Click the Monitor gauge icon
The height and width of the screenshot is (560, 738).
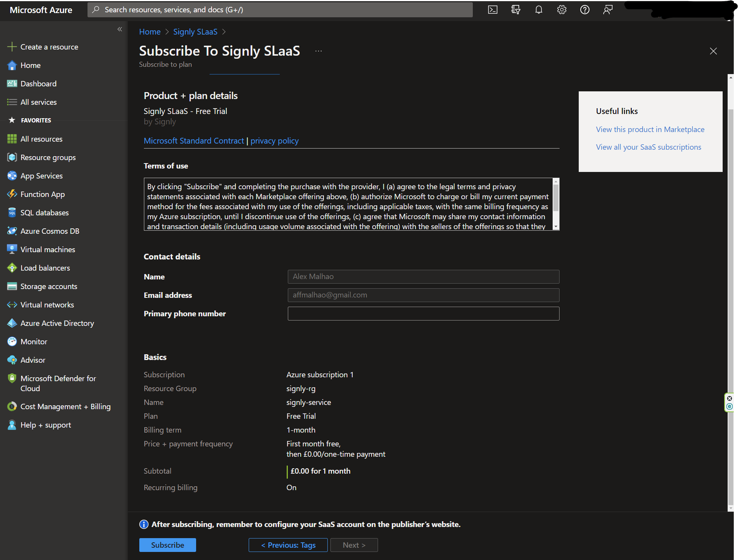[12, 342]
